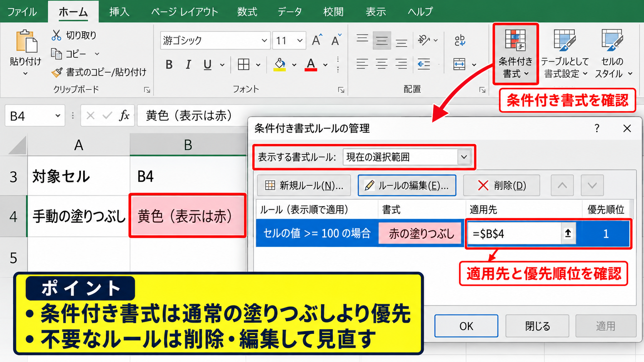Click 削除(D) button in rules manager
This screenshot has height=362, width=644.
click(501, 185)
